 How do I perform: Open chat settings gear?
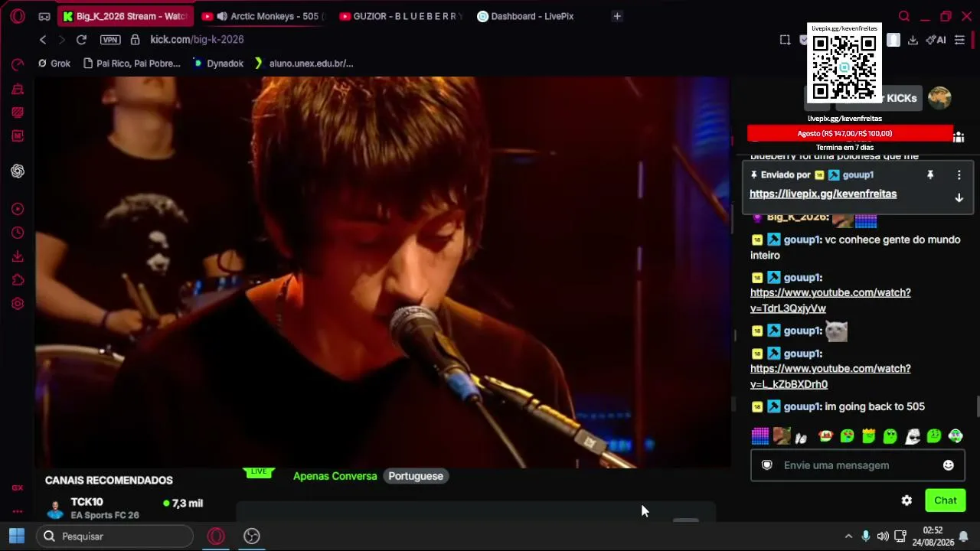906,500
